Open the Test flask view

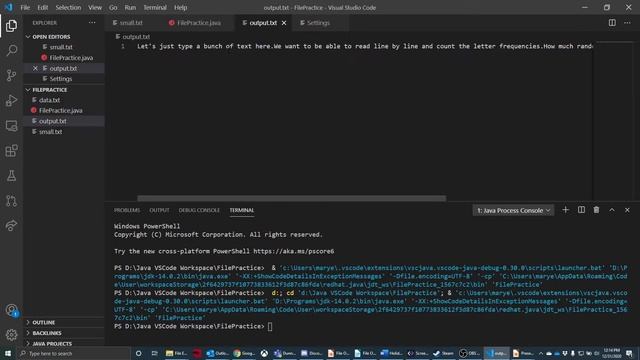point(11,176)
